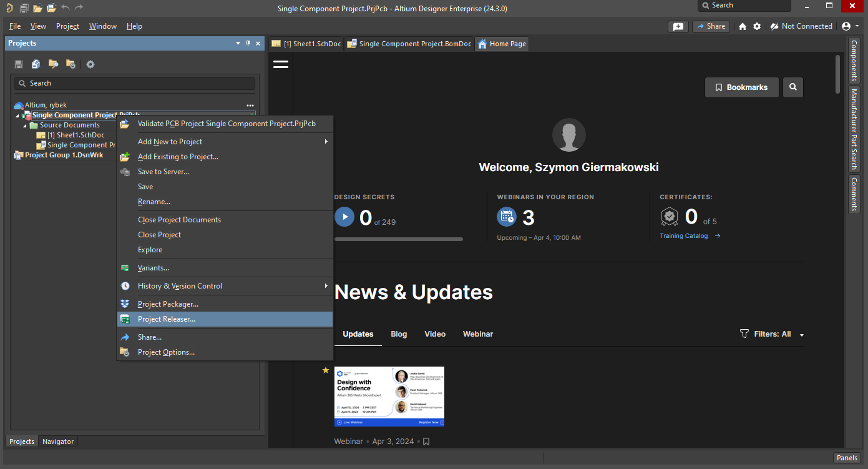Click the Save All icon in title bar
Image resolution: width=868 pixels, height=469 pixels.
(x=24, y=8)
